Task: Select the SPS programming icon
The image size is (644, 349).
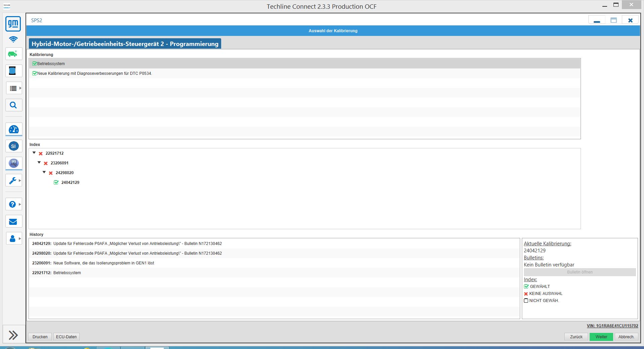Action: tap(14, 163)
